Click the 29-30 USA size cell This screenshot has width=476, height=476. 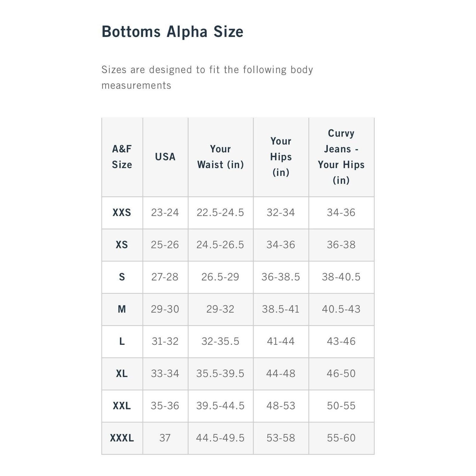[165, 309]
